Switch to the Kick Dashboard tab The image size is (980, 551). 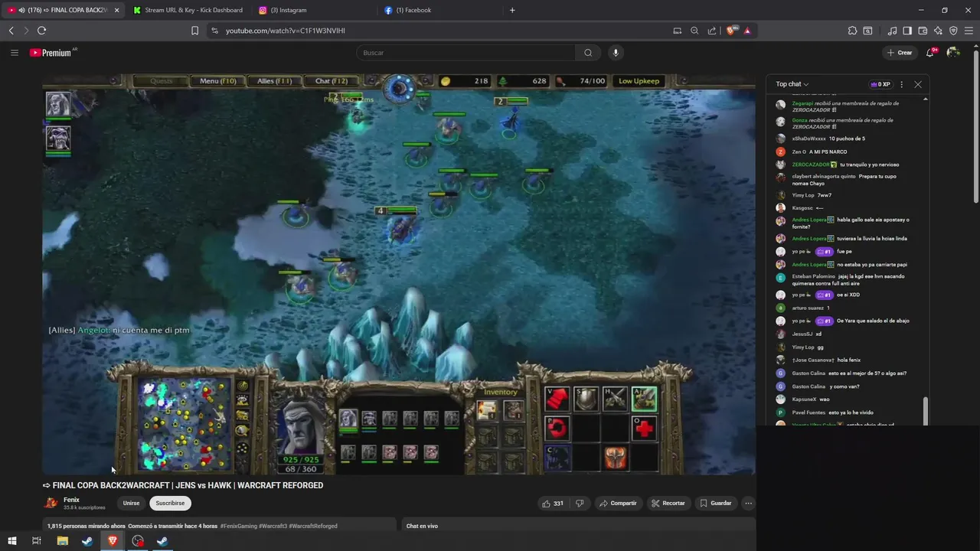(x=188, y=10)
